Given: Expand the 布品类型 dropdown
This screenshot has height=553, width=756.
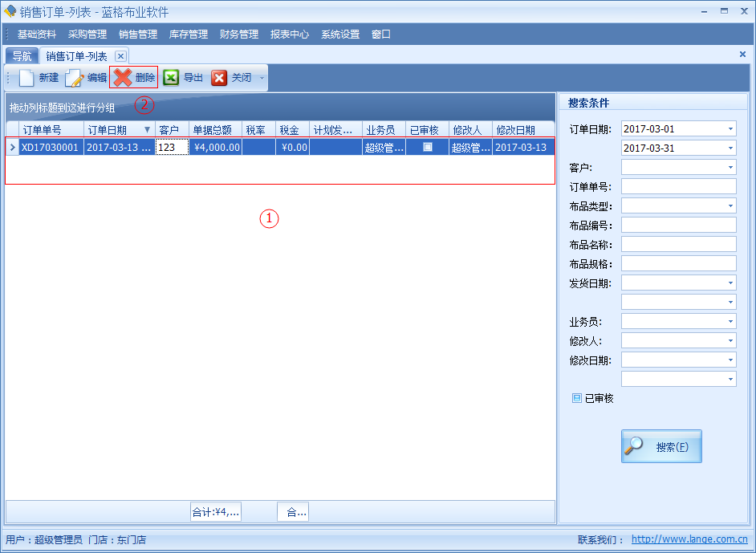Looking at the screenshot, I should point(730,206).
